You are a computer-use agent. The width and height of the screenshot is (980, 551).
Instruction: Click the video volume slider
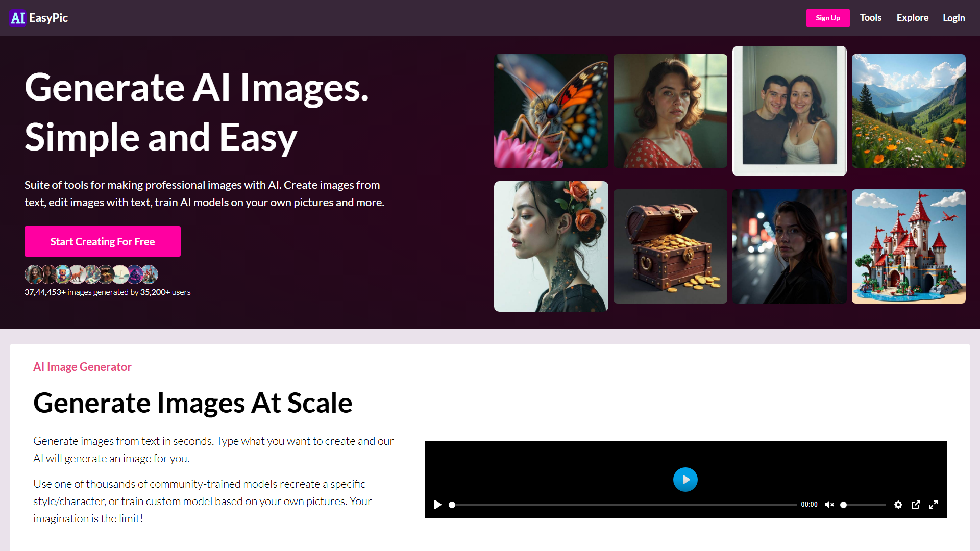pyautogui.click(x=864, y=505)
